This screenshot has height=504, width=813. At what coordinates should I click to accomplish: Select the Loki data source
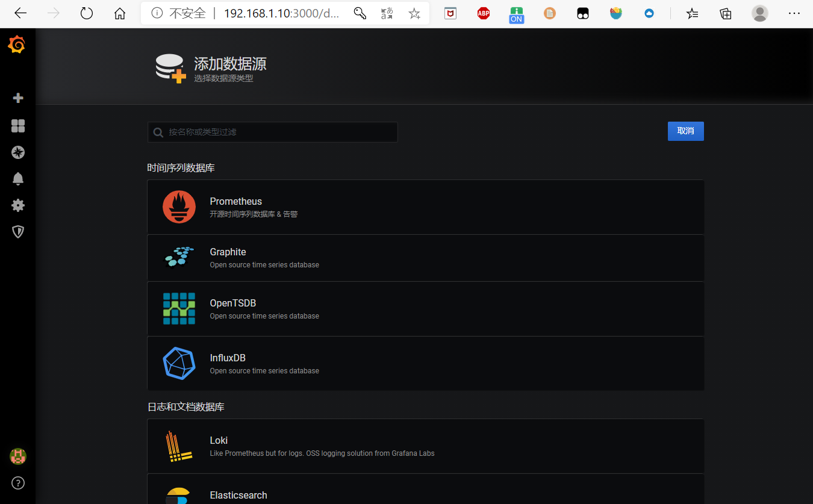pos(425,446)
